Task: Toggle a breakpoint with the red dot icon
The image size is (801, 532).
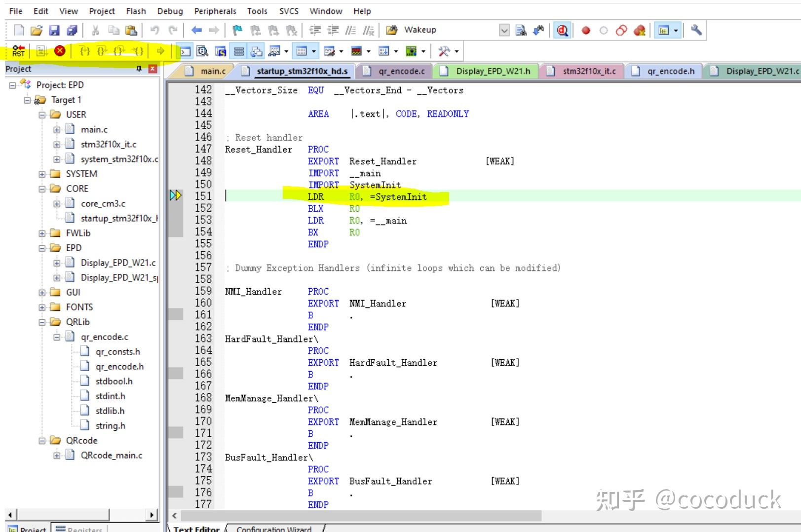Action: coord(586,30)
